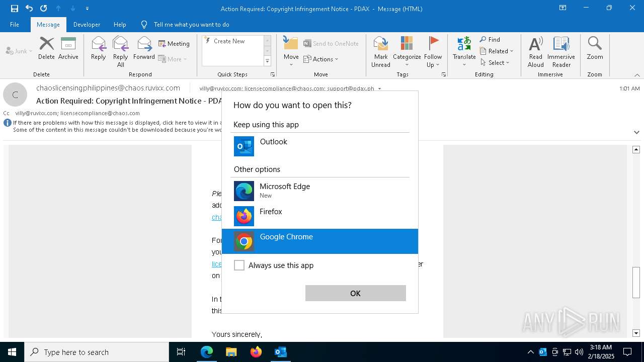
Task: Click the Reply All icon
Action: (121, 51)
